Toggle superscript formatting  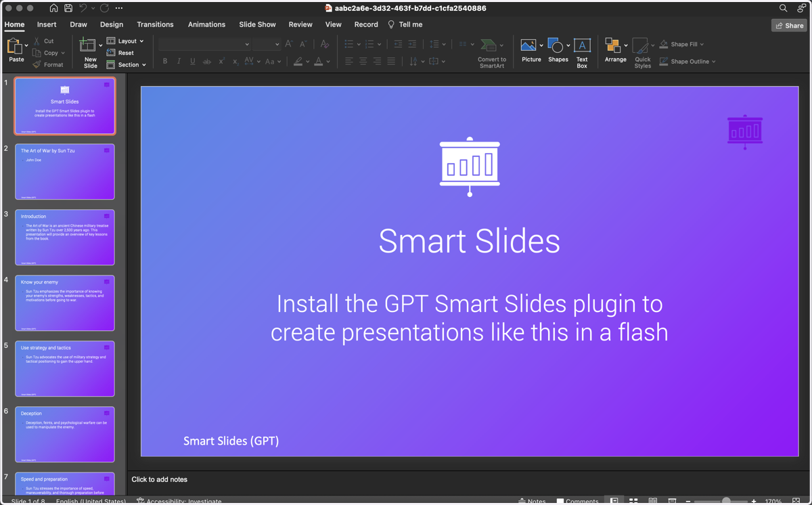click(221, 62)
